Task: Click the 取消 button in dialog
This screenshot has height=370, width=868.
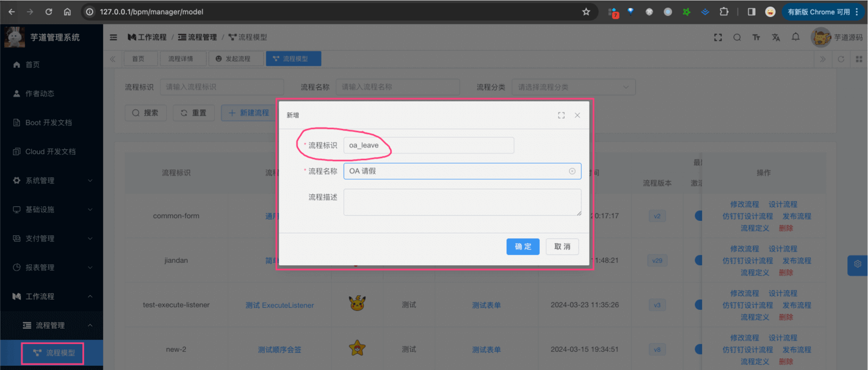Action: pyautogui.click(x=562, y=247)
